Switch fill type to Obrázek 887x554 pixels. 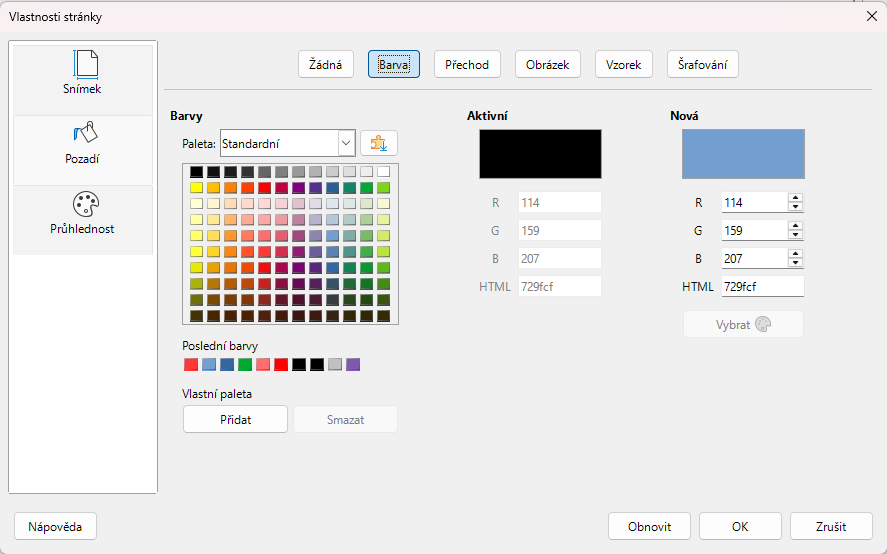(x=548, y=65)
